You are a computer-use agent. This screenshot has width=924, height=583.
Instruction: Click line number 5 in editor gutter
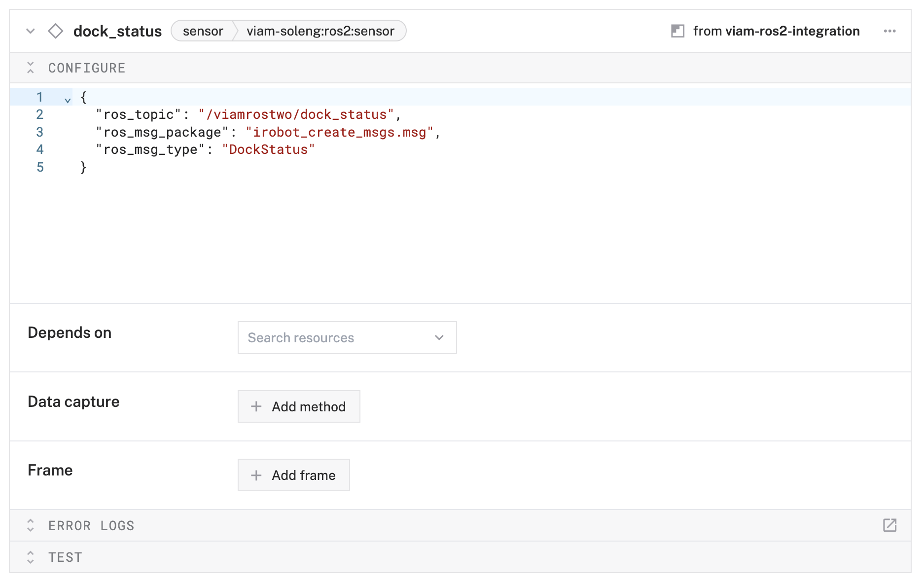40,167
